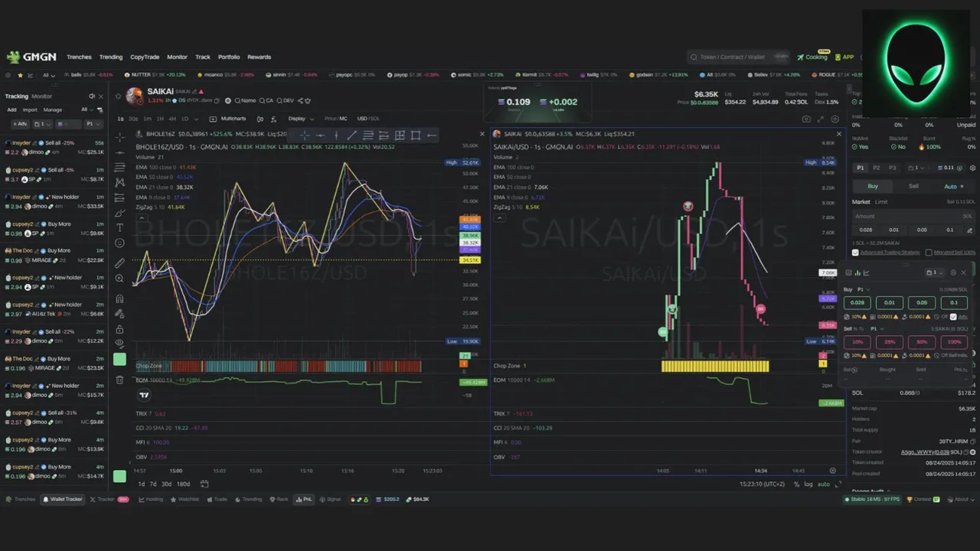
Task: Close the floating quick trade panel
Action: [x=964, y=272]
